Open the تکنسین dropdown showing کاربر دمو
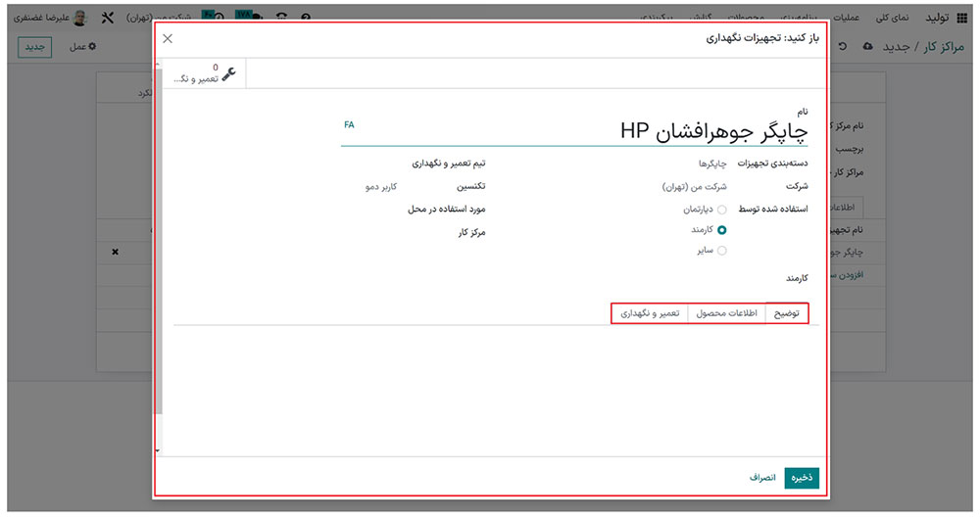The image size is (980, 518). [286, 187]
